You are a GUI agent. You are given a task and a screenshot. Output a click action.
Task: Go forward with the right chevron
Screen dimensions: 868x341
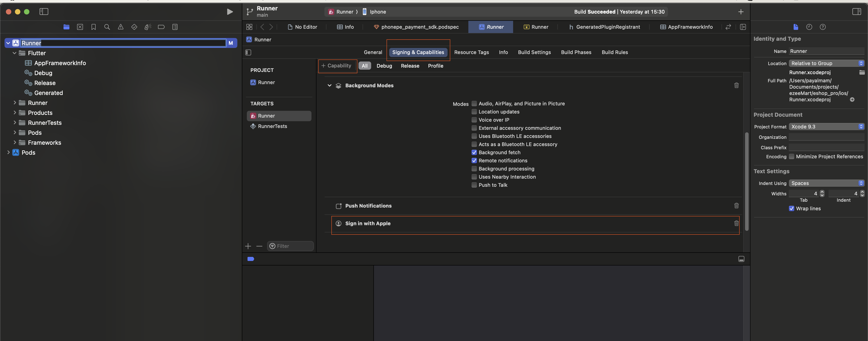coord(271,27)
